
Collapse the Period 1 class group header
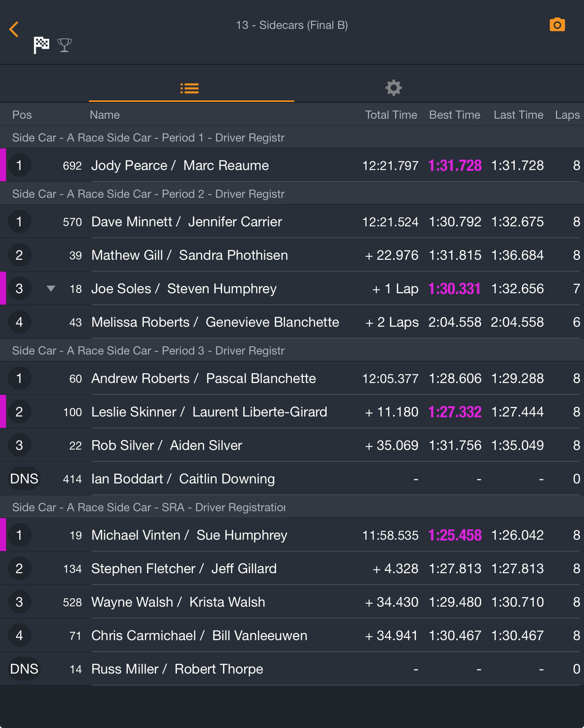(x=292, y=137)
